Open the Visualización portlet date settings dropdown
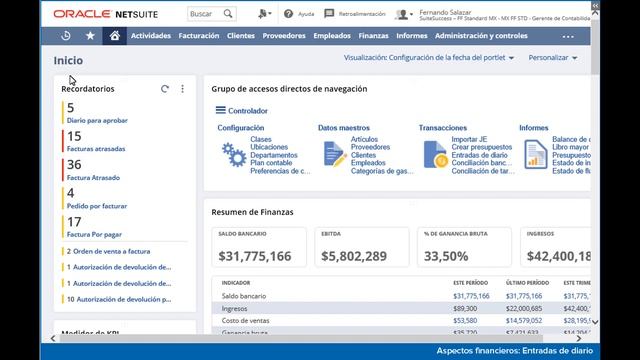 pos(429,58)
